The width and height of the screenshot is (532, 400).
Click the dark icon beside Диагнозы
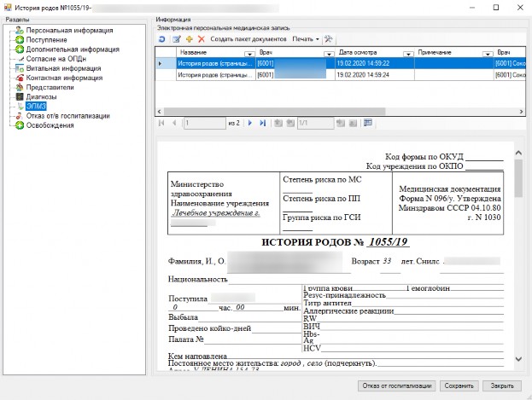coord(20,96)
